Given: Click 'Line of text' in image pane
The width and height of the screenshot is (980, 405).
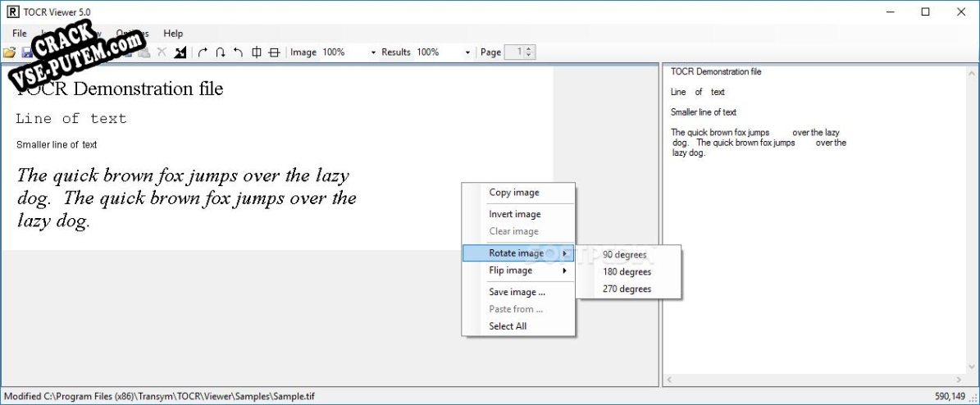Looking at the screenshot, I should pyautogui.click(x=71, y=118).
